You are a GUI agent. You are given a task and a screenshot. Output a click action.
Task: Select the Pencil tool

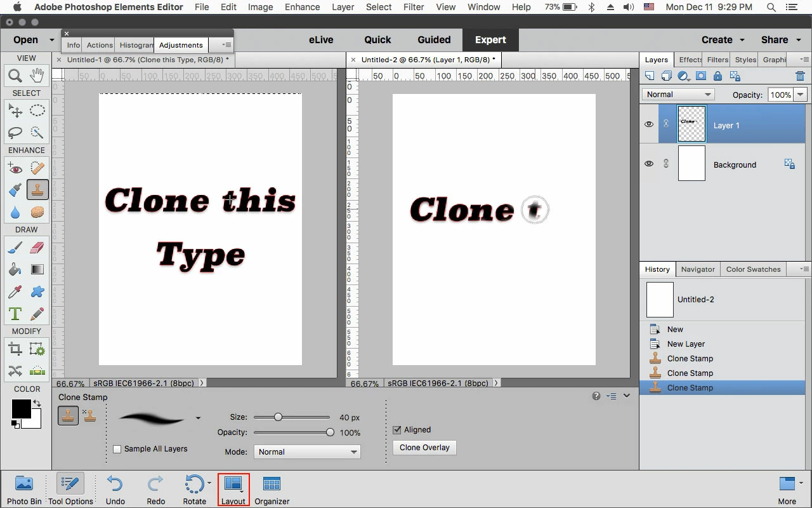37,314
